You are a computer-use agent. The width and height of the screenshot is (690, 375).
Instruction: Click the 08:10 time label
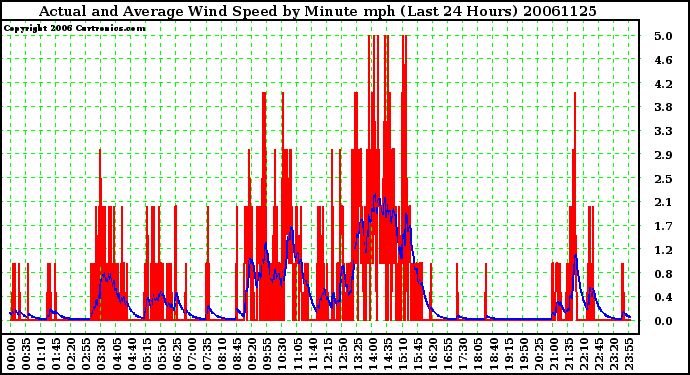tap(221, 354)
